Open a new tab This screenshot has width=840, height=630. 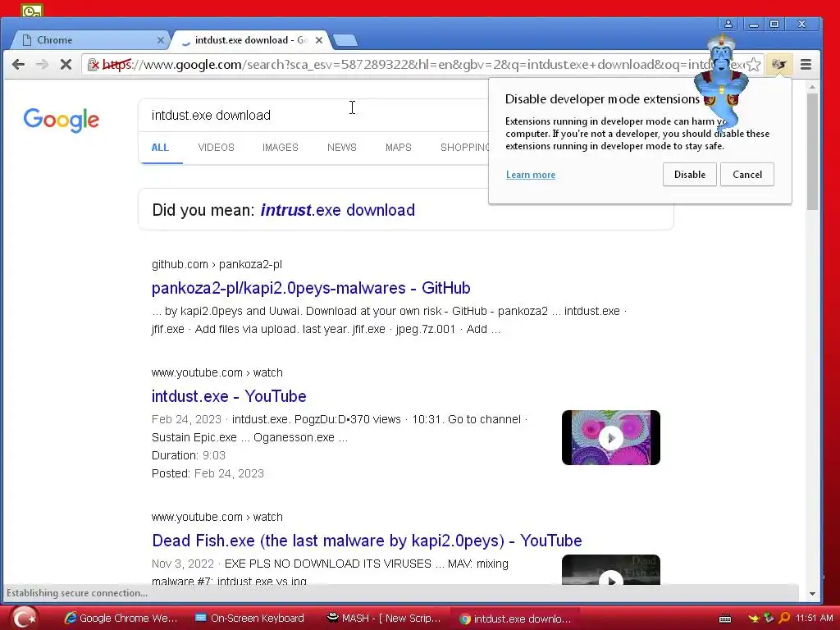pyautogui.click(x=345, y=40)
